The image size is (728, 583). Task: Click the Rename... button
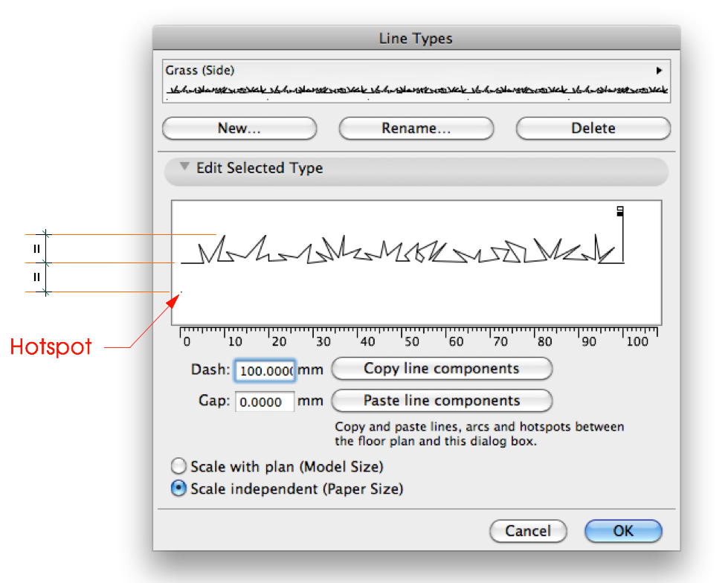click(416, 128)
